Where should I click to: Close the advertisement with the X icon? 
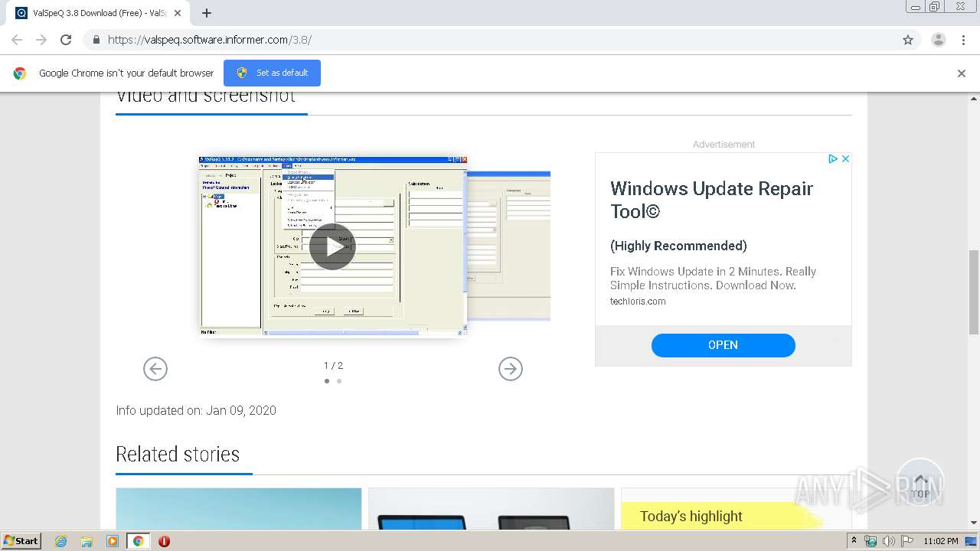[845, 158]
